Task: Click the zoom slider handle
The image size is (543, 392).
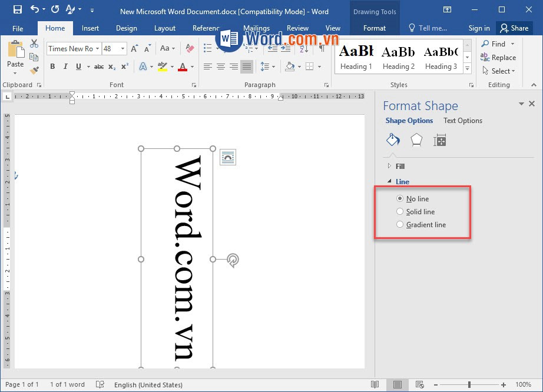Action: pyautogui.click(x=469, y=384)
